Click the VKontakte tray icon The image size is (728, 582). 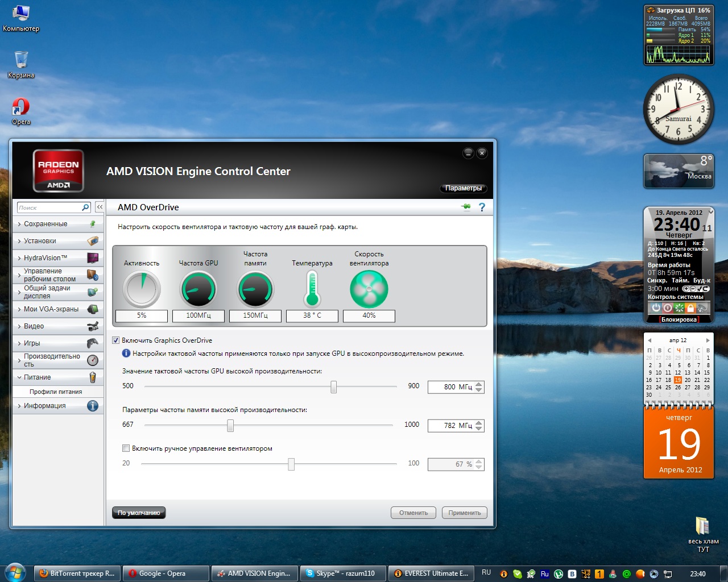(x=572, y=574)
